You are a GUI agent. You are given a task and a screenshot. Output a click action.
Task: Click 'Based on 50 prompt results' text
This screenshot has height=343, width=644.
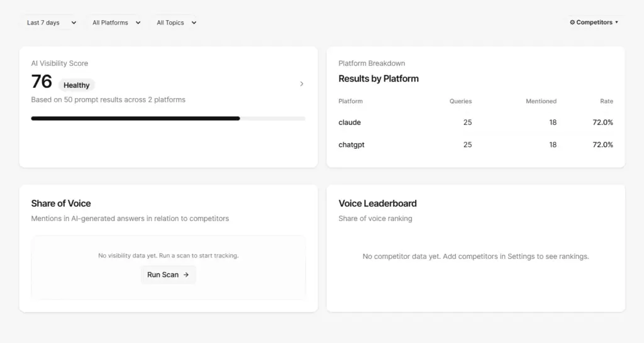108,100
